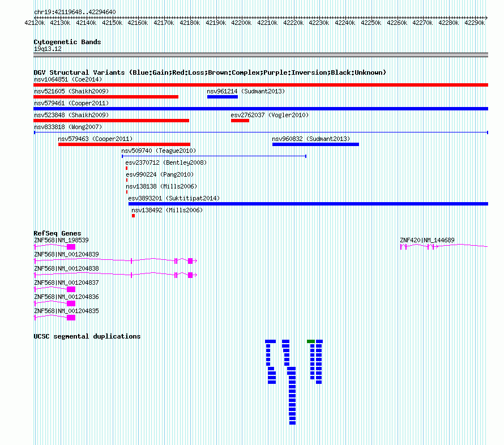Click the 42150k ruler label
The width and height of the screenshot is (504, 445).
coord(112,23)
